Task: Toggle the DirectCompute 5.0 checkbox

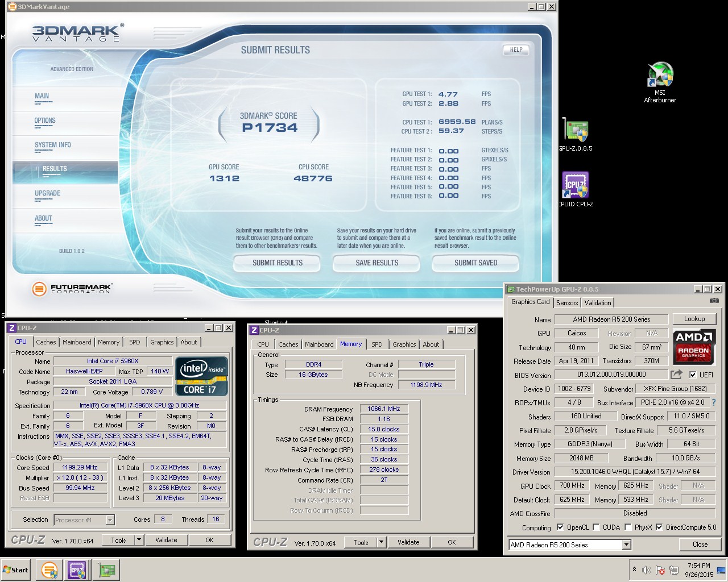Action: click(659, 527)
